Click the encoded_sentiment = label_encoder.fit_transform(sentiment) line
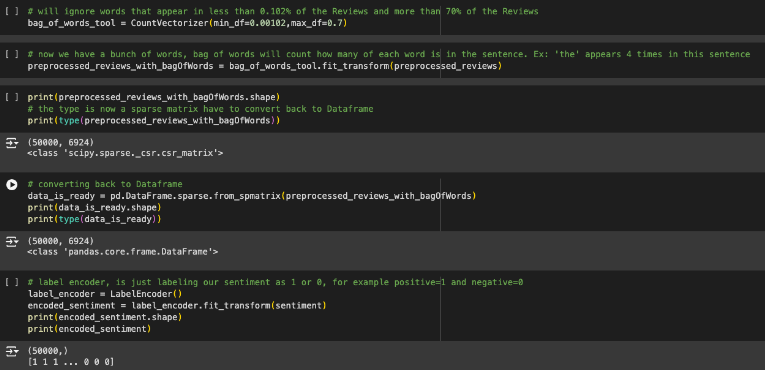The height and width of the screenshot is (370, 765). pyautogui.click(x=177, y=306)
